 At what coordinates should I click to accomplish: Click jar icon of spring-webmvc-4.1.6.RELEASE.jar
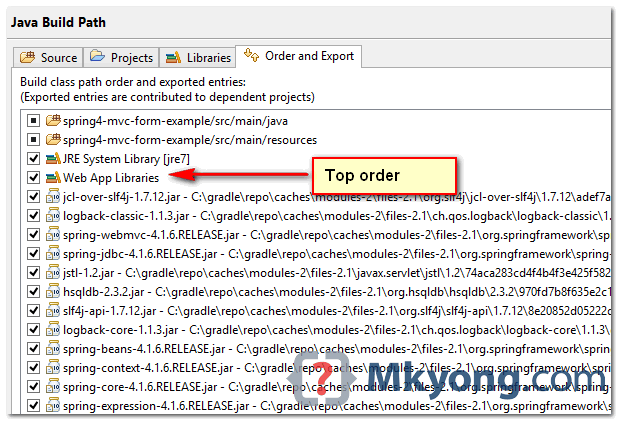coord(53,234)
